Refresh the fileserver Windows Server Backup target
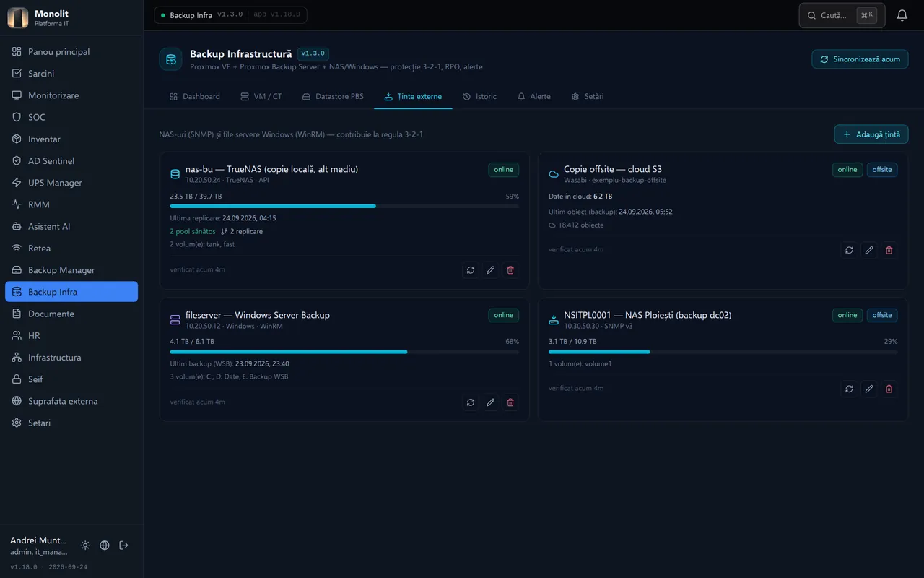 click(471, 402)
